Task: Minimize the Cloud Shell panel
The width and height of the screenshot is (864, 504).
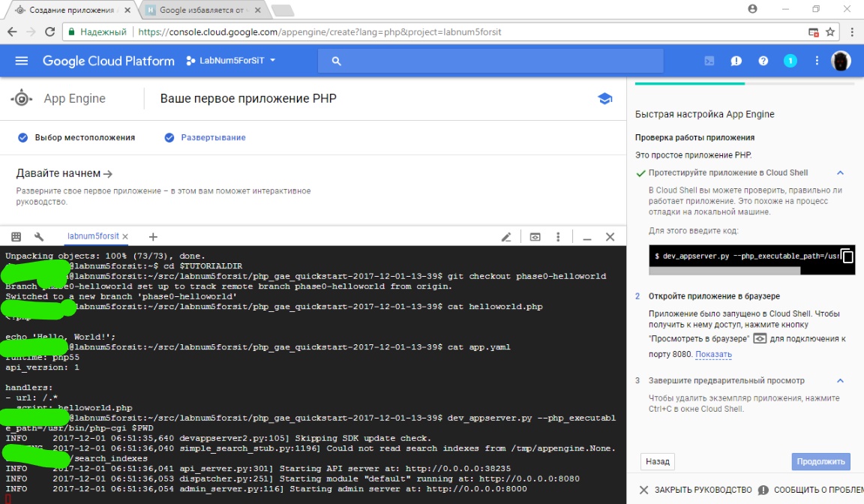Action: 587,238
